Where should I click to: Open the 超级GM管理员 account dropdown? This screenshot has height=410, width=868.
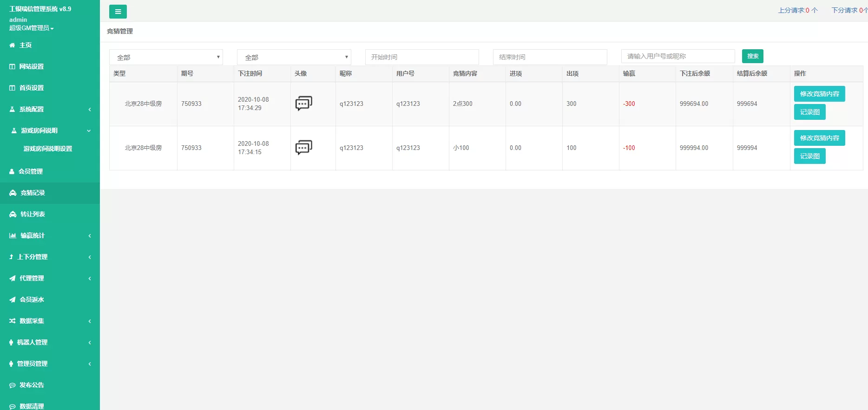(31, 28)
